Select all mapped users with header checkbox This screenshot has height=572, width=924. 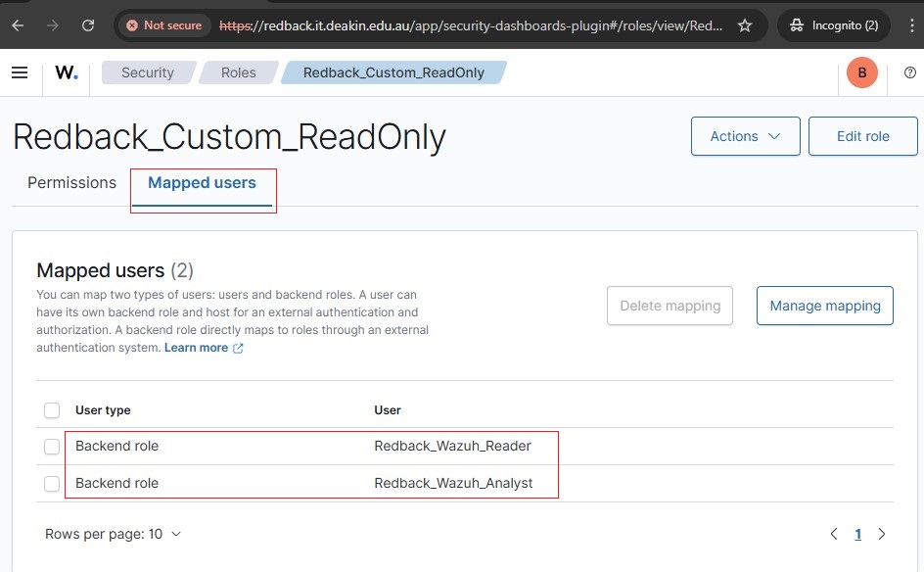[52, 409]
